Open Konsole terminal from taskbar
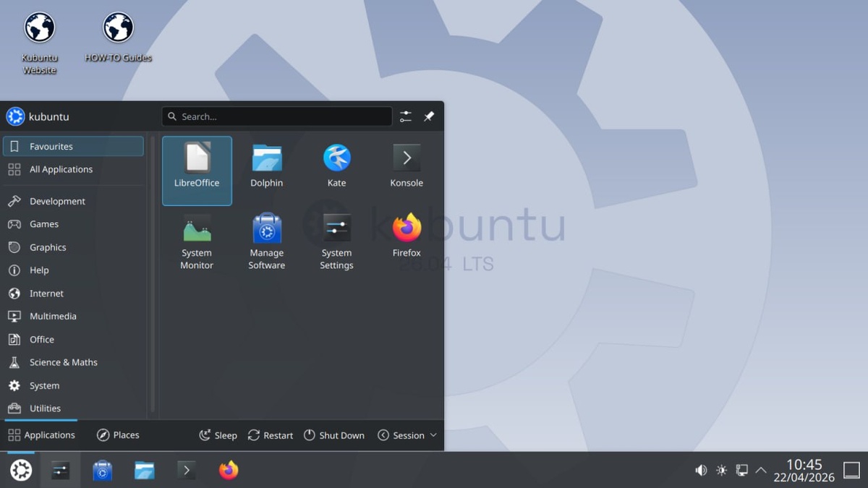Screen dimensions: 868x488 (187, 471)
